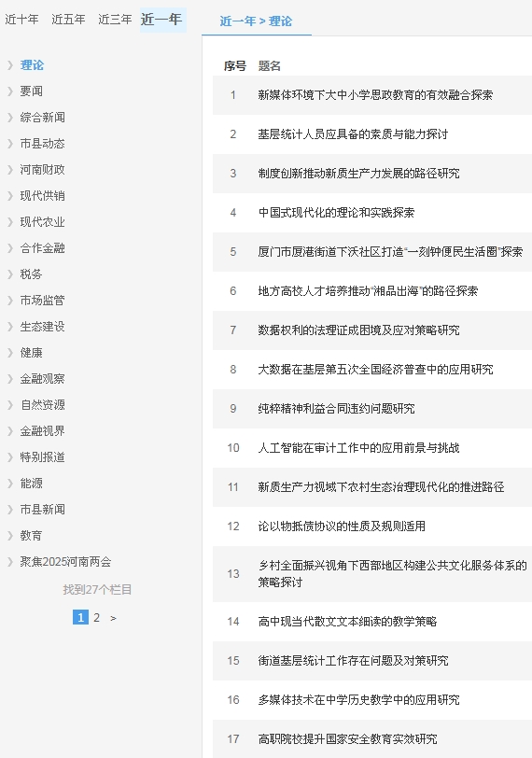Open article 中国式现代化的理论和实践探索
This screenshot has width=532, height=758.
pyautogui.click(x=336, y=212)
